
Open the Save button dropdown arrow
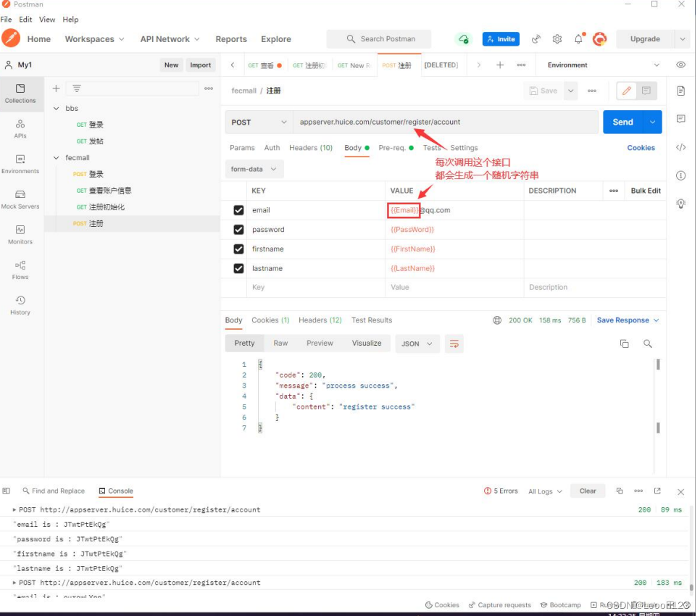point(570,91)
